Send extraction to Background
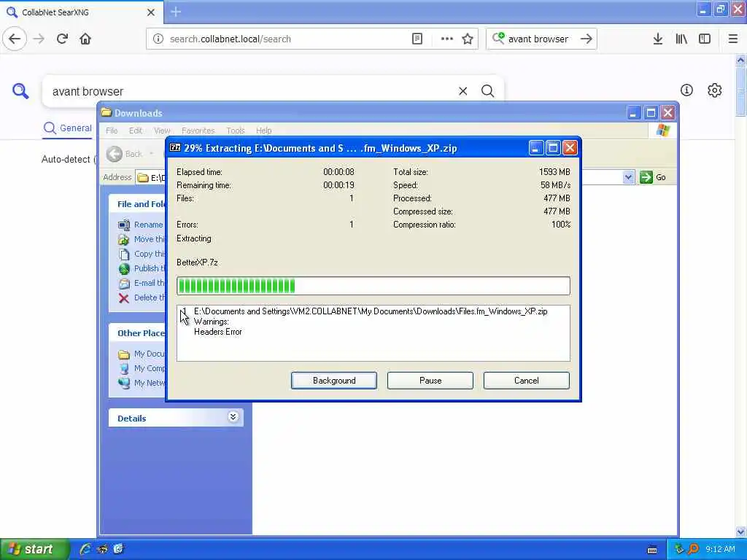This screenshot has width=747, height=560. (x=334, y=381)
